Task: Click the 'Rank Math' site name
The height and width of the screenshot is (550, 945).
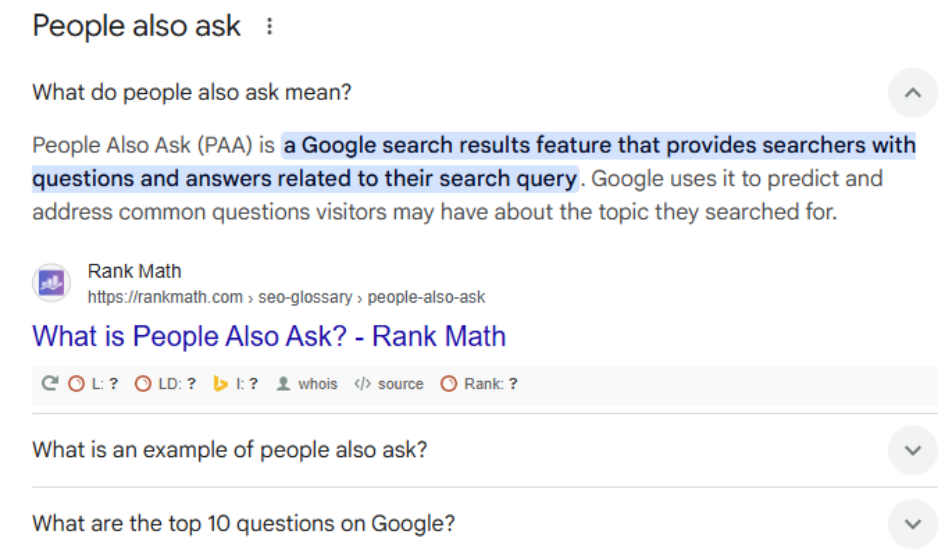Action: point(134,271)
